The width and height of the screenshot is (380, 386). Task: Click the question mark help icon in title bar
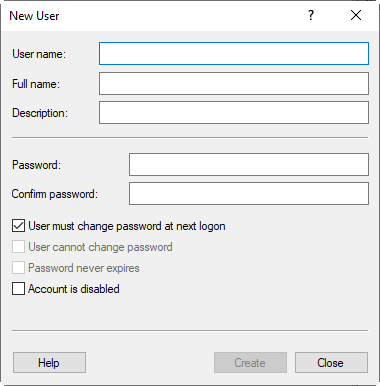(311, 15)
